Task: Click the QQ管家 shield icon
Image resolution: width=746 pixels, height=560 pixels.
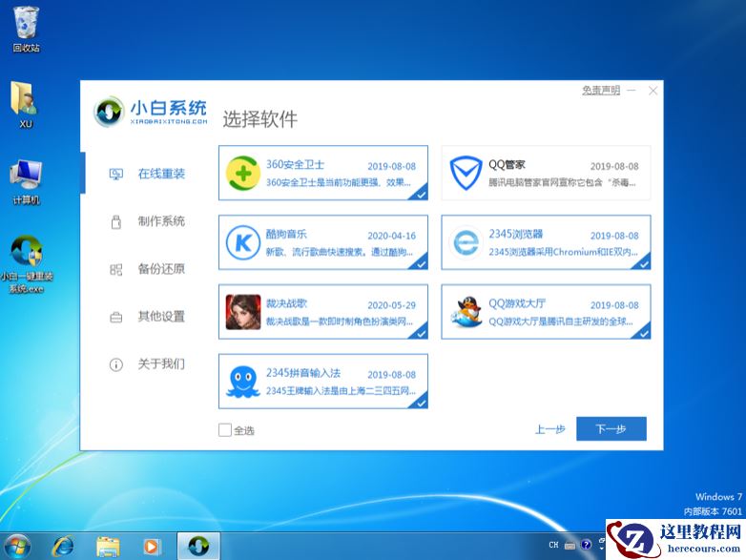Action: (466, 173)
